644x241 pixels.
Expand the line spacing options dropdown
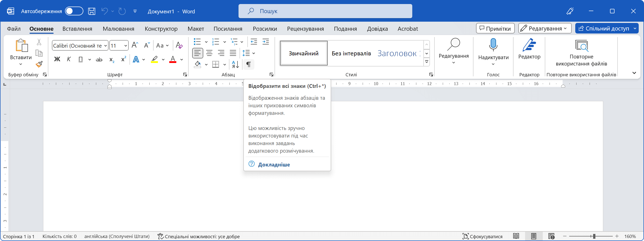[x=253, y=53]
